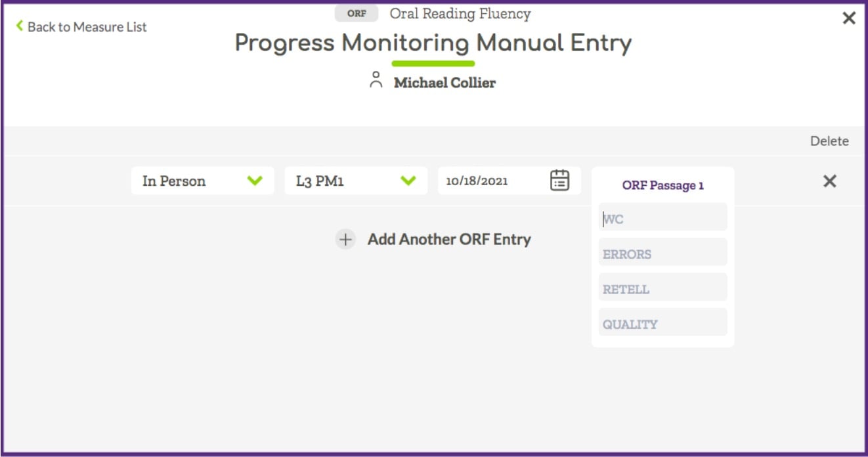Image resolution: width=868 pixels, height=457 pixels.
Task: Click the ORF measure badge
Action: coord(356,13)
